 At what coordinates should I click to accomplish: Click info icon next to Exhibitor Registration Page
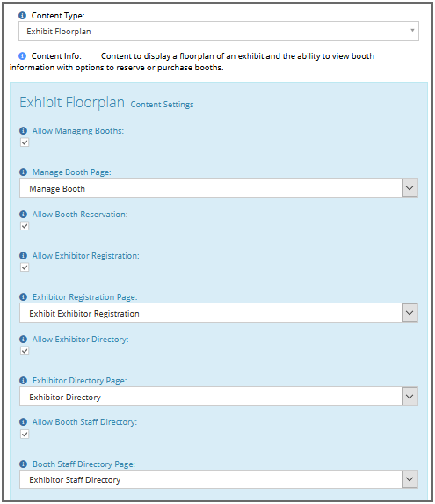24,296
